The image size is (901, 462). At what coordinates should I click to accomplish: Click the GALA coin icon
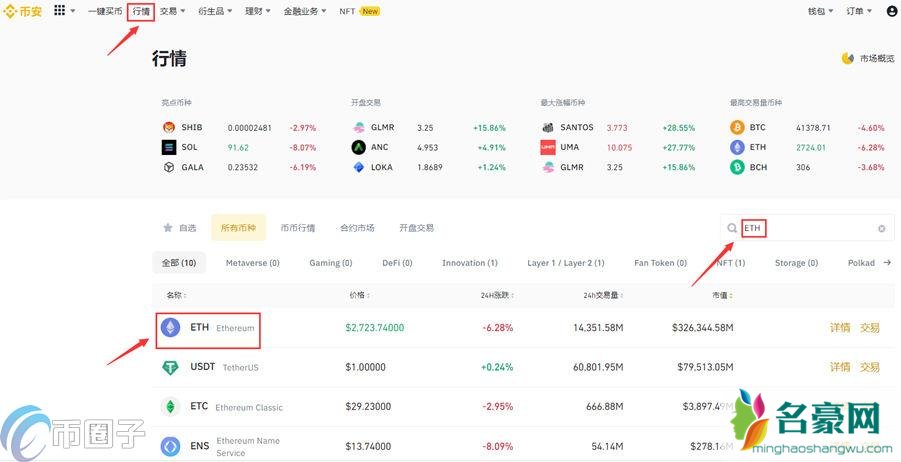coord(168,167)
